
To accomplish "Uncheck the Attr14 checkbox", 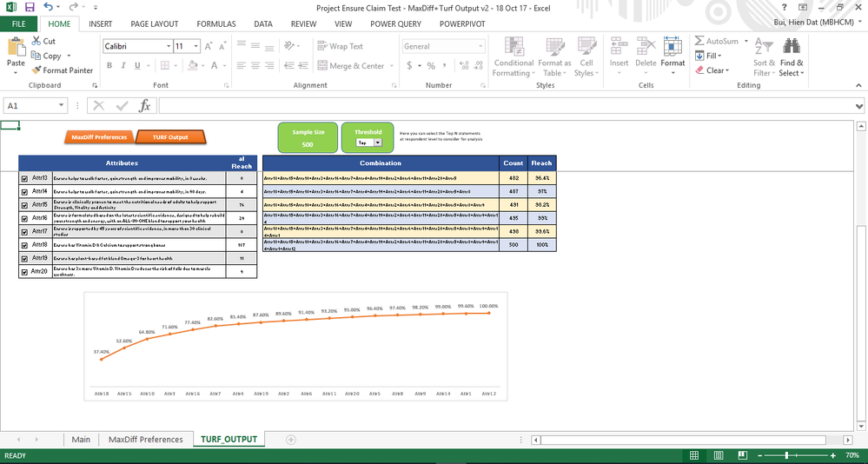I will point(24,192).
